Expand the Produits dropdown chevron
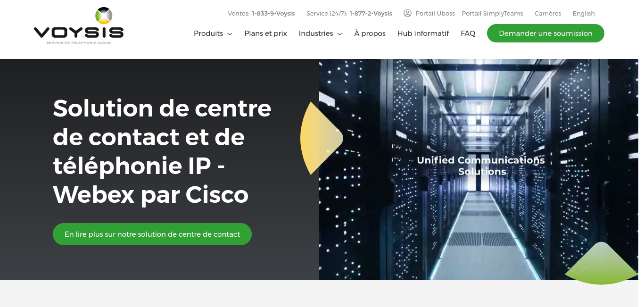The image size is (644, 307). point(230,34)
